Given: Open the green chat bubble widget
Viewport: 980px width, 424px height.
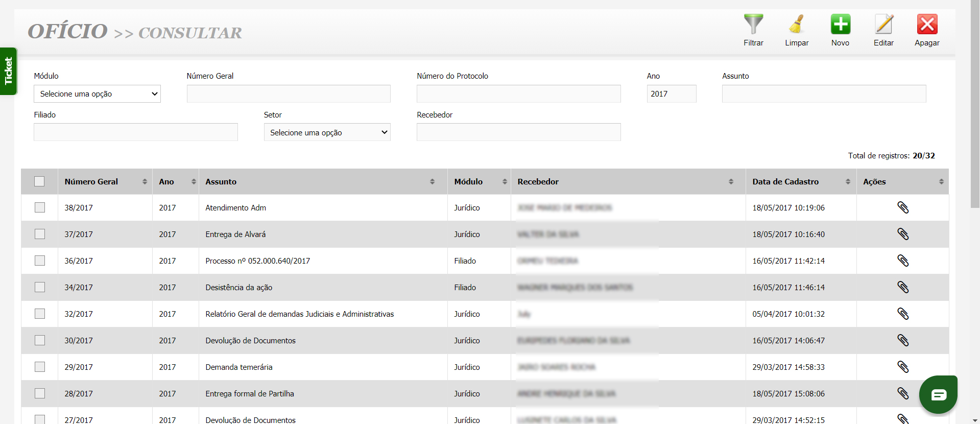Looking at the screenshot, I should tap(938, 394).
